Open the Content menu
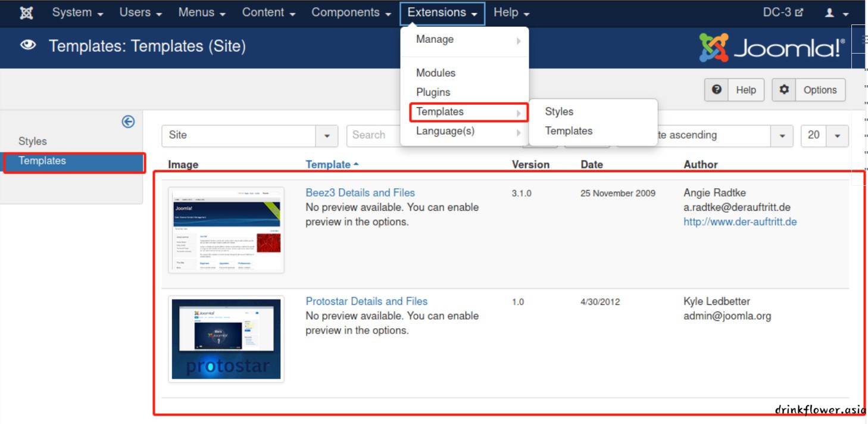868x424 pixels. click(268, 13)
